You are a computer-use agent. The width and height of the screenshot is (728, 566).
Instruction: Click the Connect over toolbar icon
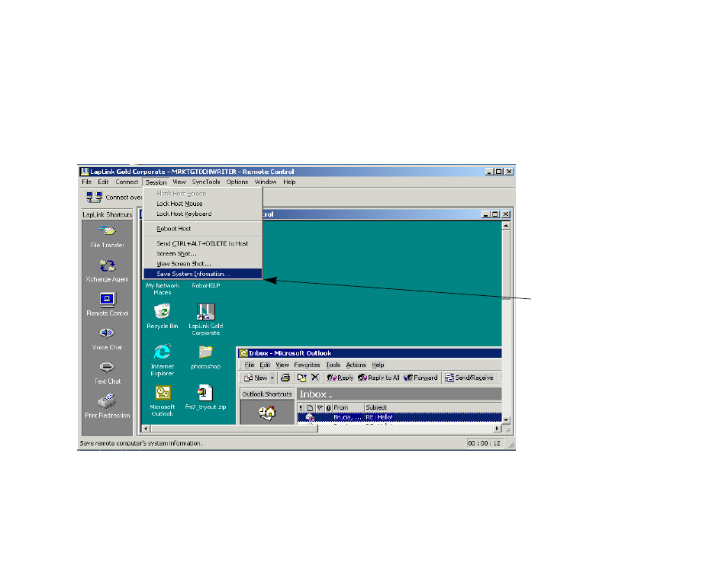(95, 197)
